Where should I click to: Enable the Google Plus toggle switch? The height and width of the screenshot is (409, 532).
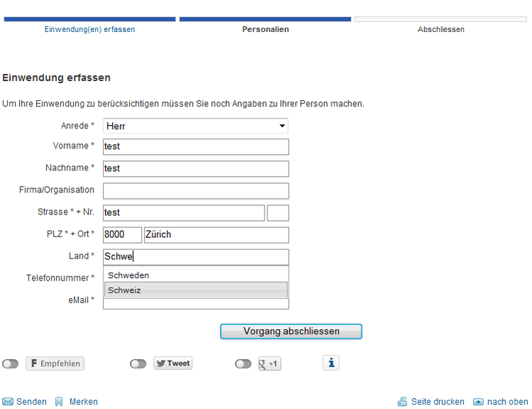[243, 364]
